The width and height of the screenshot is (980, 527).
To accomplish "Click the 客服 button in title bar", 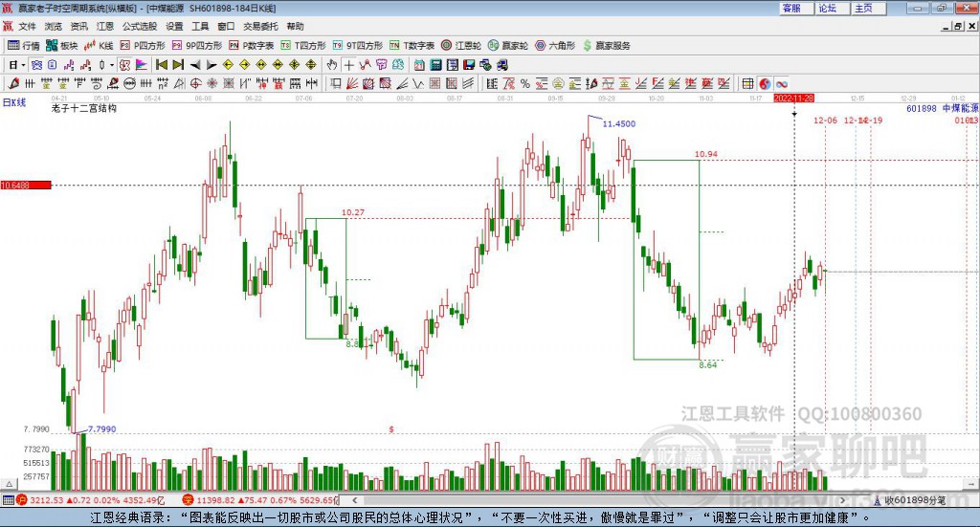I will (x=796, y=8).
